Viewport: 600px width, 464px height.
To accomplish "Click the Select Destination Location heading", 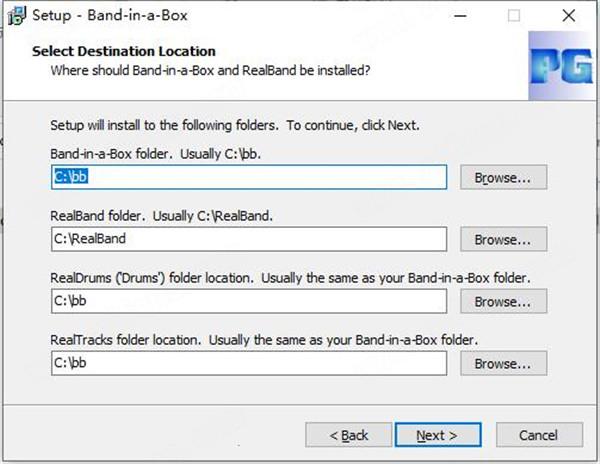I will click(124, 51).
